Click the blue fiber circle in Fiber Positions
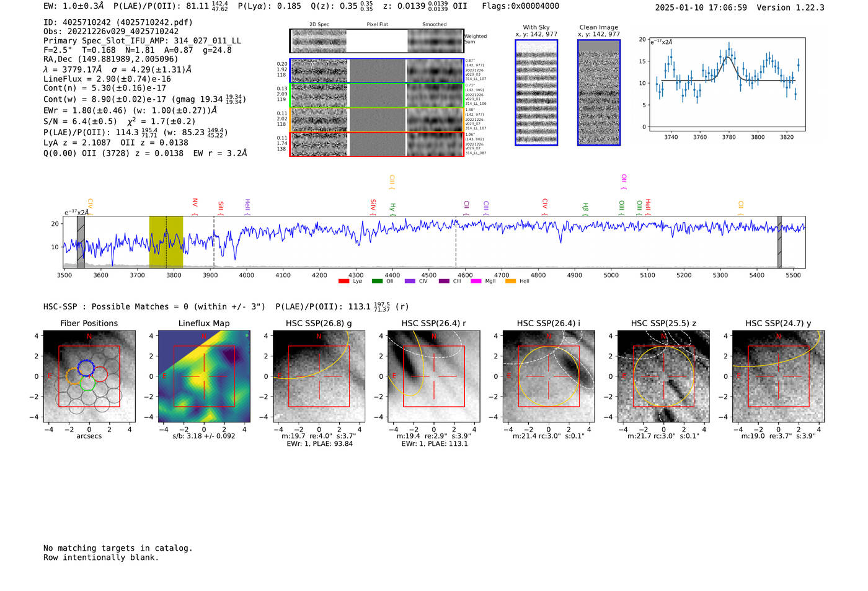 (x=86, y=368)
